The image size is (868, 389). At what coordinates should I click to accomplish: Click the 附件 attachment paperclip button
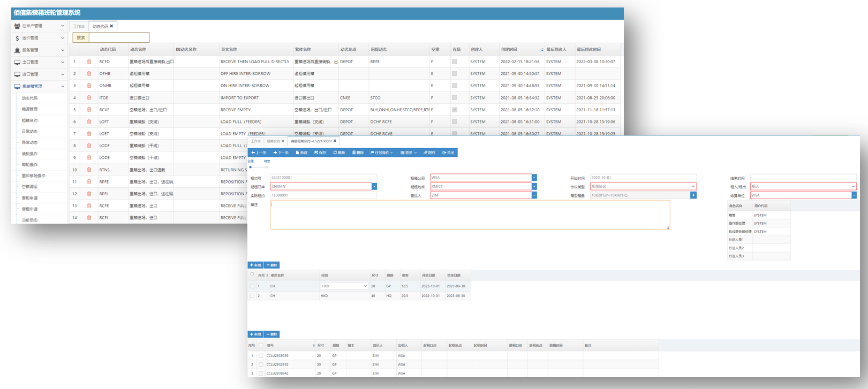(x=429, y=152)
